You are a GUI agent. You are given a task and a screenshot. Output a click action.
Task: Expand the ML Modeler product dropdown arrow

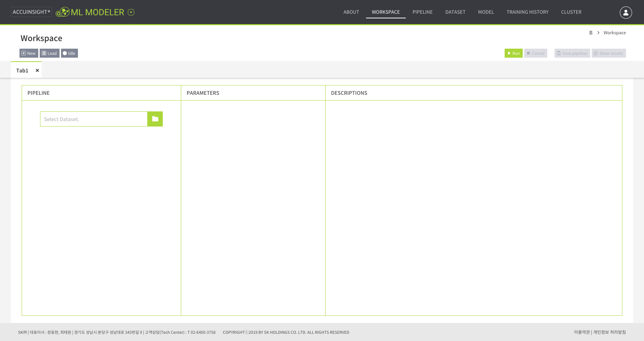click(x=131, y=12)
